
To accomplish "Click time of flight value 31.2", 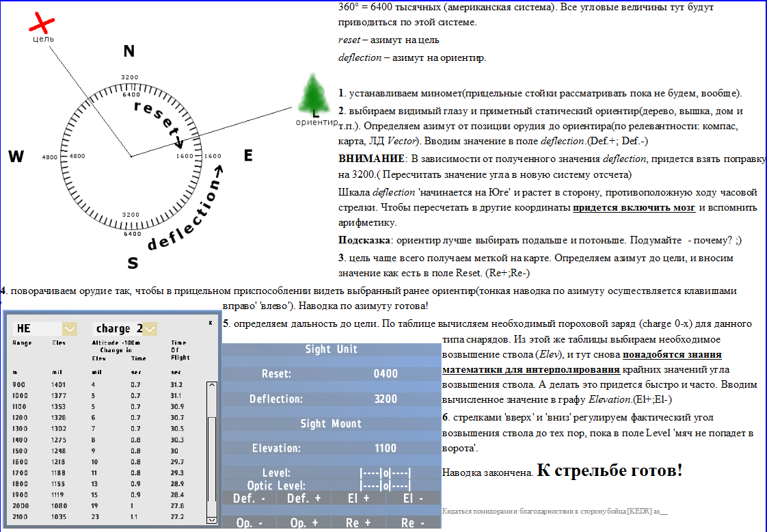I will [x=177, y=385].
